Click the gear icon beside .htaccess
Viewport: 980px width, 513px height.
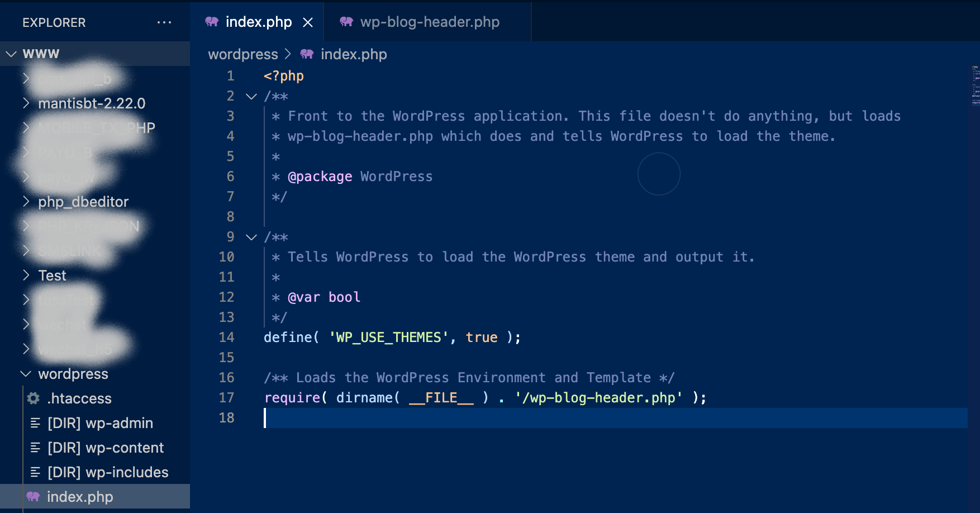(x=34, y=398)
